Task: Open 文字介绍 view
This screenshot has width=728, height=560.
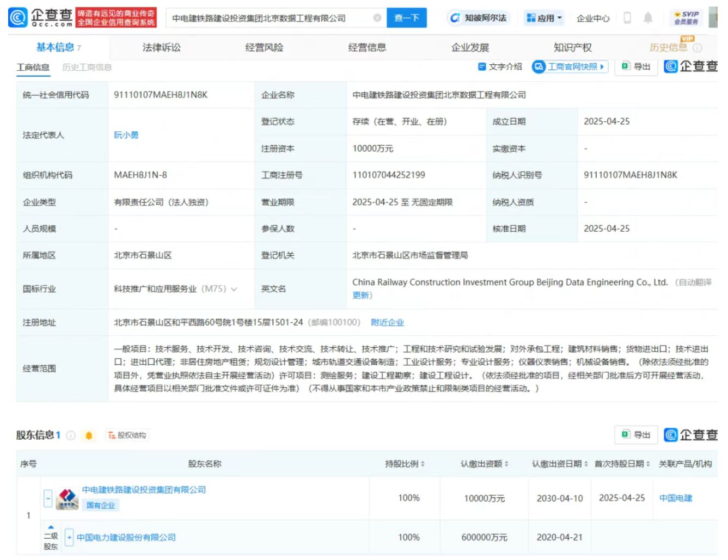Action: (x=500, y=66)
